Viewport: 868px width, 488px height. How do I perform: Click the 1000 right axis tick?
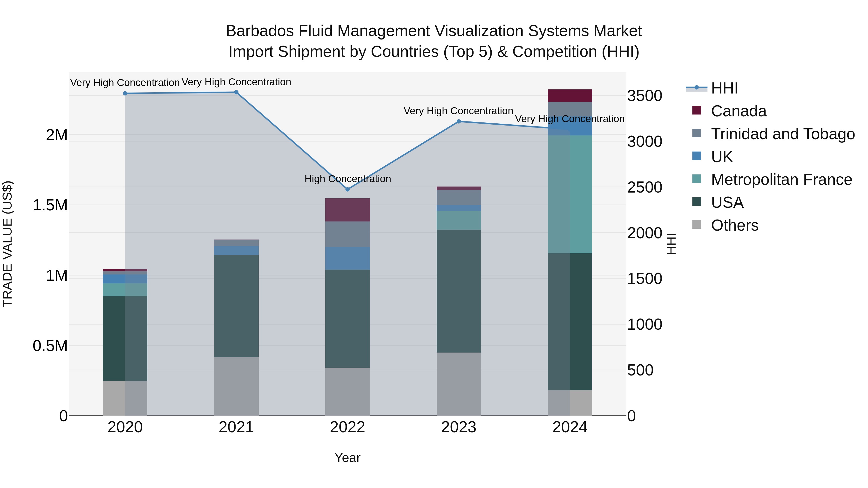644,324
